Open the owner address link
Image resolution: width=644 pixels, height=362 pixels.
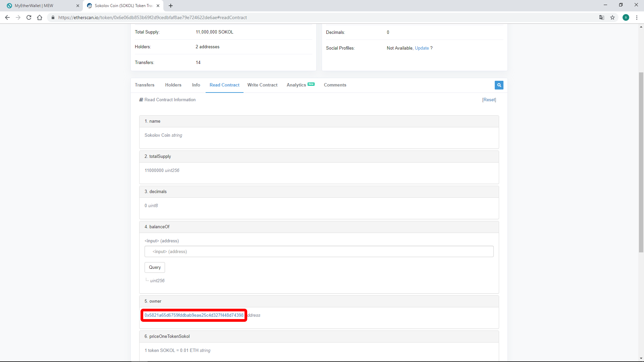pos(194,315)
